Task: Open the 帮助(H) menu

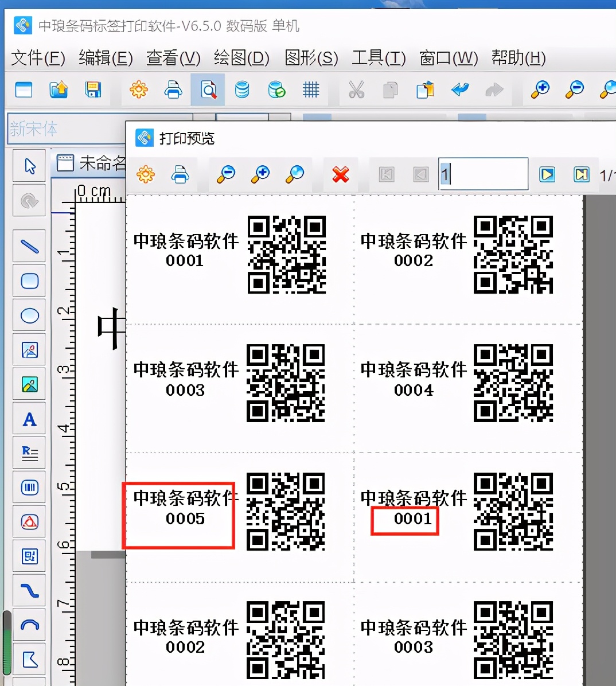Action: (x=518, y=58)
